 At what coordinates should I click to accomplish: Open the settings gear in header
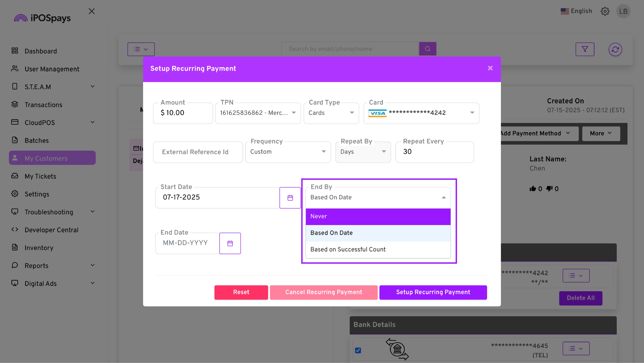tap(605, 11)
